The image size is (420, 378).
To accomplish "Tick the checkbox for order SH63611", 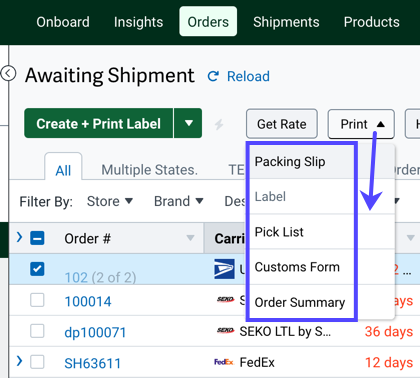I will 37,362.
